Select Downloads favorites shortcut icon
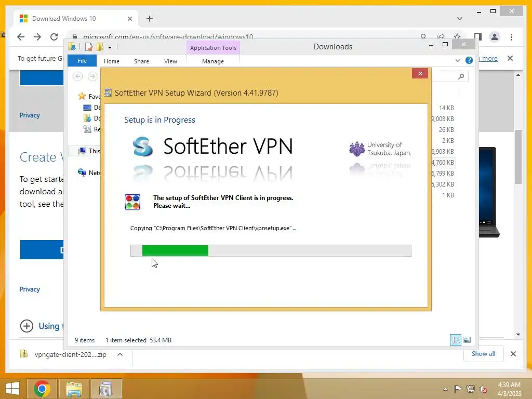Viewport: 532px width, 399px height. (x=87, y=118)
